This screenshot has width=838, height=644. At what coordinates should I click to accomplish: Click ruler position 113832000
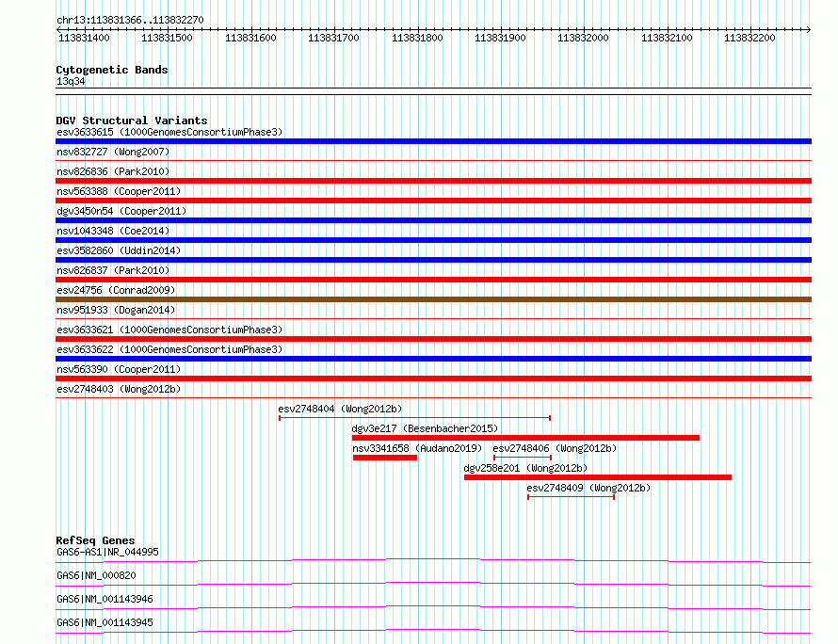583,38
